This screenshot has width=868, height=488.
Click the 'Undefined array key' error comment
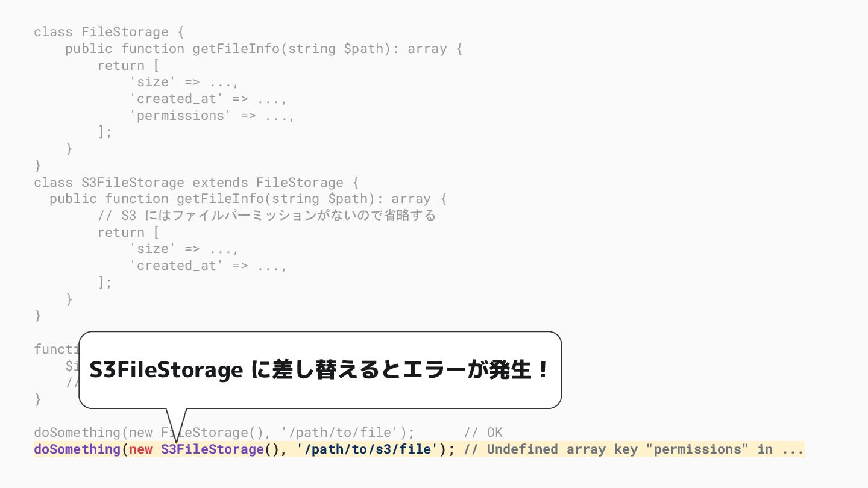click(634, 449)
